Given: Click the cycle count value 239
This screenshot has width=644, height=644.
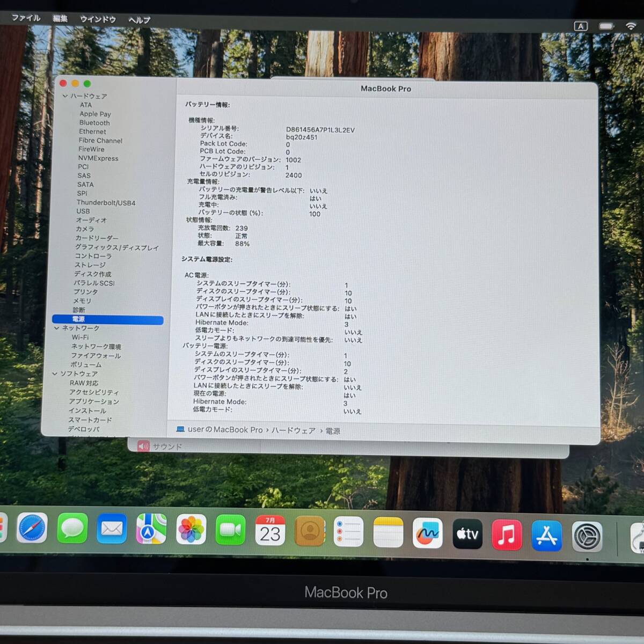Looking at the screenshot, I should (241, 228).
